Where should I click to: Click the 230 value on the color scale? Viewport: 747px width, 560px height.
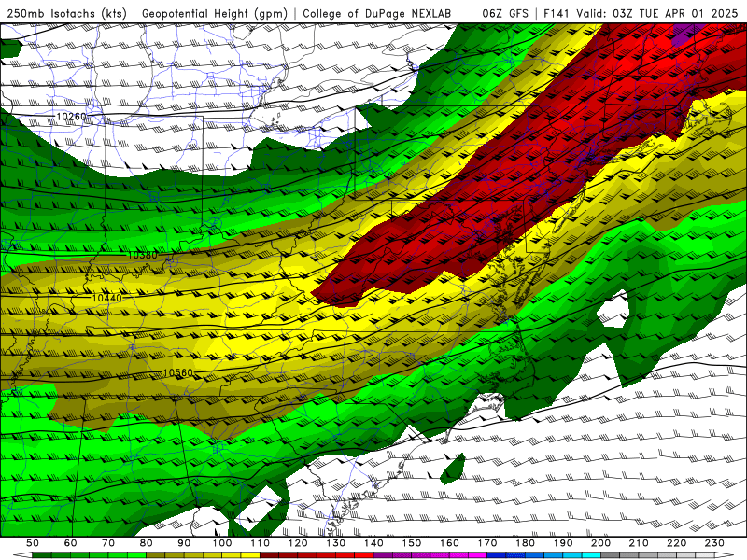714,543
